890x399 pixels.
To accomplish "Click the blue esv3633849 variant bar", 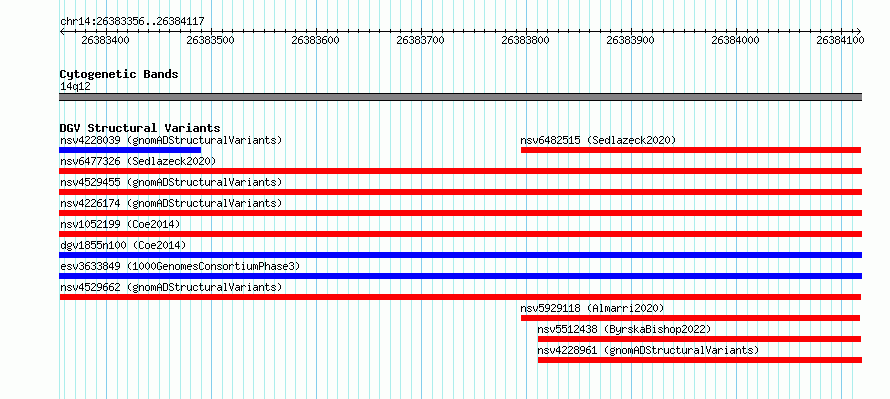I will 460,276.
